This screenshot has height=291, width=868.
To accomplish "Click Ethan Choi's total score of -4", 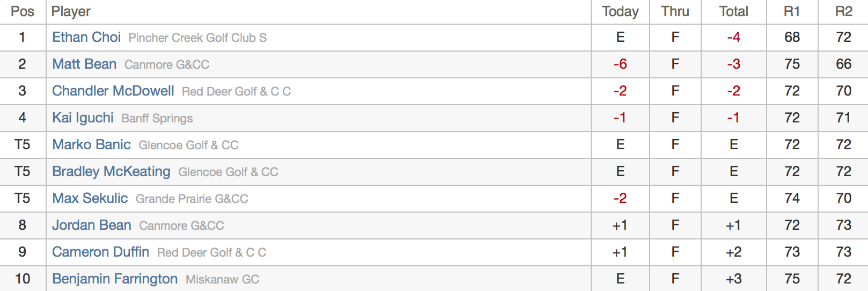I will [733, 38].
